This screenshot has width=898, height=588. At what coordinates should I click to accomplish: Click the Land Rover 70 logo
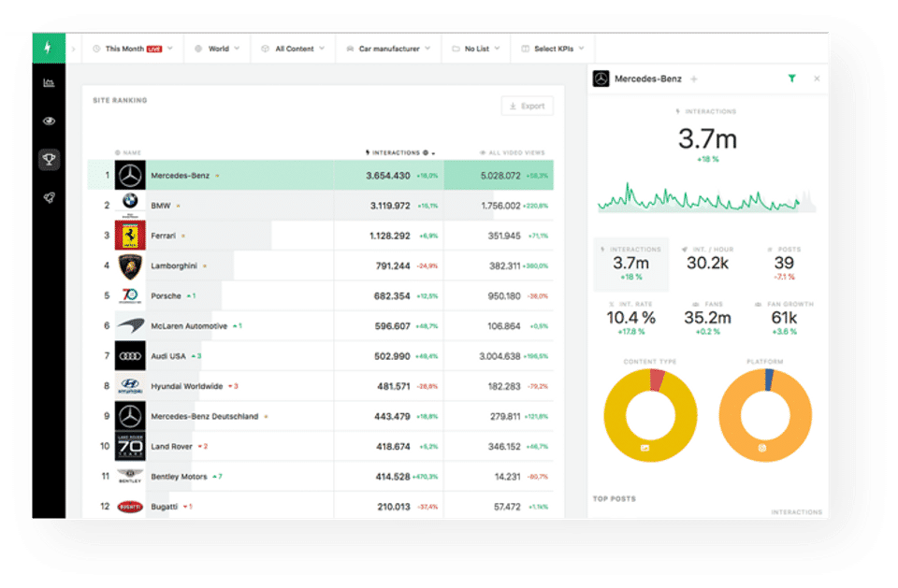tap(130, 446)
